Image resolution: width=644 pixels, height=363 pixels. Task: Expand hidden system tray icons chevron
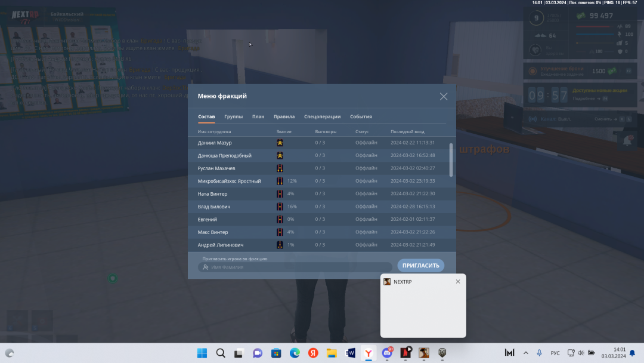525,353
